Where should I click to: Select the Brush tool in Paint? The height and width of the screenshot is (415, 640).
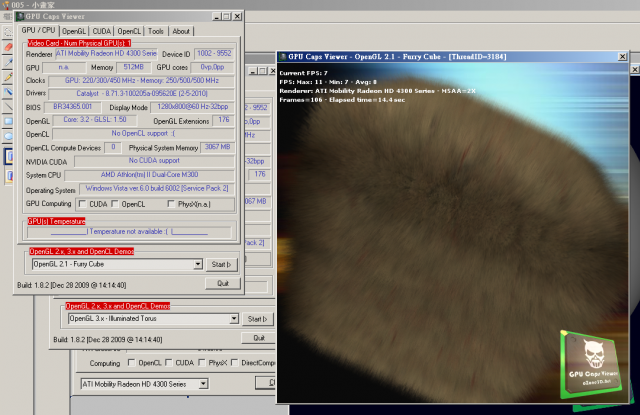click(8, 92)
